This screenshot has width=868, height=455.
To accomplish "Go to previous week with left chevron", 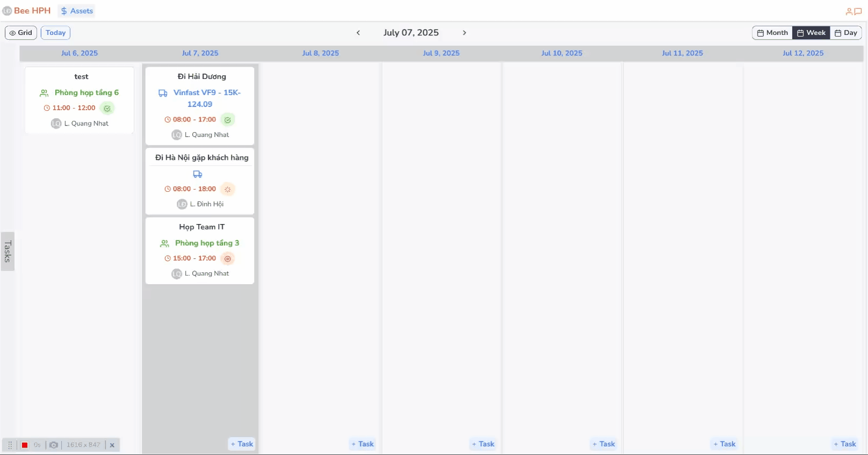I will pyautogui.click(x=358, y=33).
